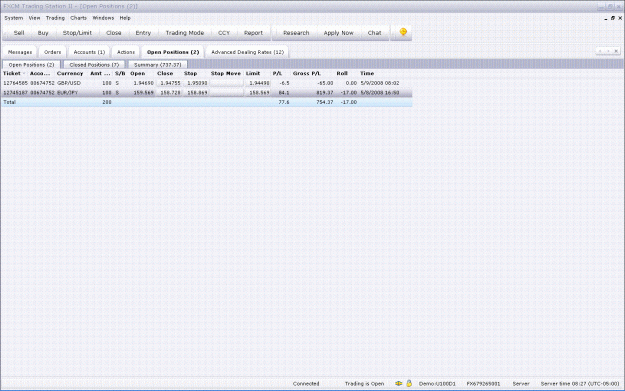Click stop value 158.869 for EUR/JPY
Viewport: 625px width, 391px height.
tap(197, 92)
